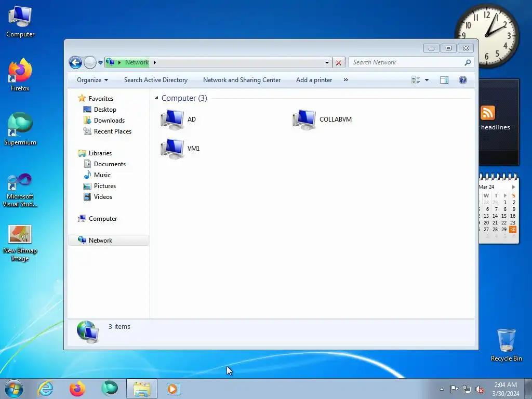The image size is (532, 399).
Task: Select New Bitmap Image desktop file
Action: coord(20,243)
